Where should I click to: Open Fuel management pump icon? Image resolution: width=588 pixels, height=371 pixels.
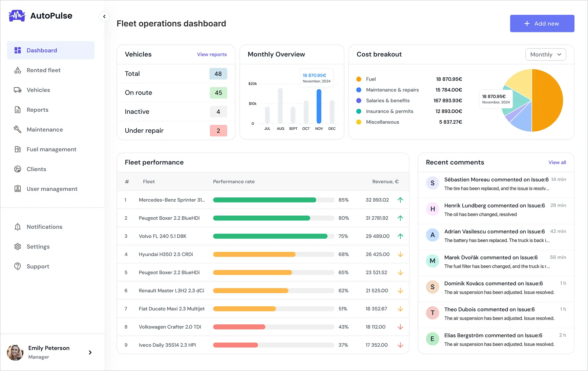[x=18, y=149]
